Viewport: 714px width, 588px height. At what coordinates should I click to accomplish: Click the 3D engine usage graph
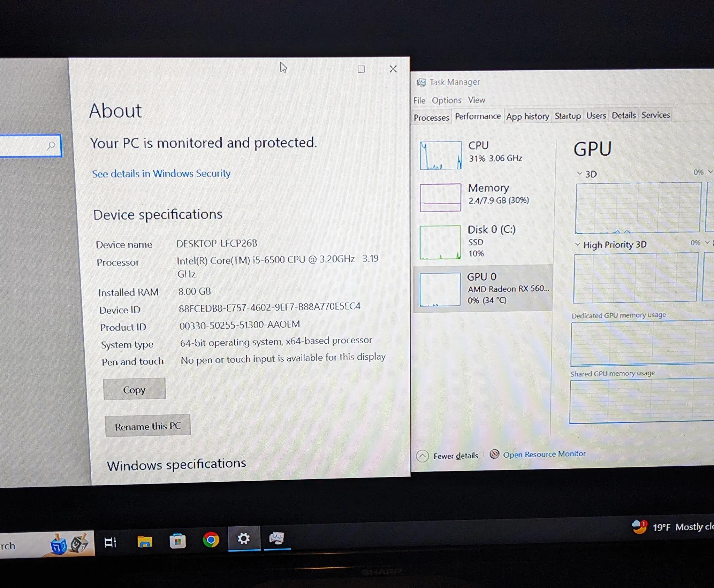point(638,208)
